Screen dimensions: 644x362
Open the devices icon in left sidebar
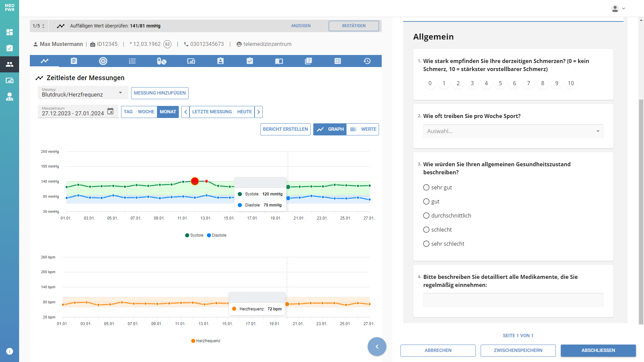(x=9, y=80)
